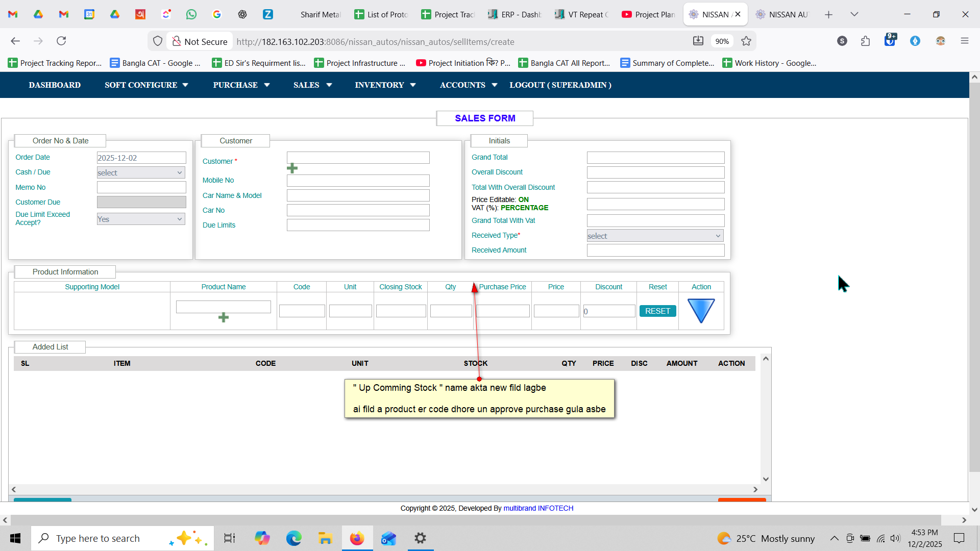
Task: Open the Due Limit Exceed Accept dropdown
Action: pos(141,219)
